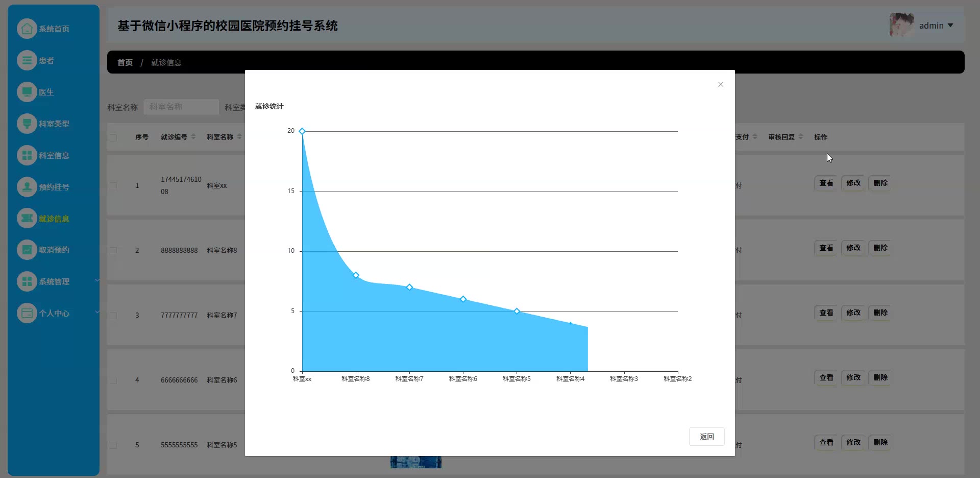The width and height of the screenshot is (980, 478).
Task: Check the checkbox for row 4
Action: tap(113, 380)
